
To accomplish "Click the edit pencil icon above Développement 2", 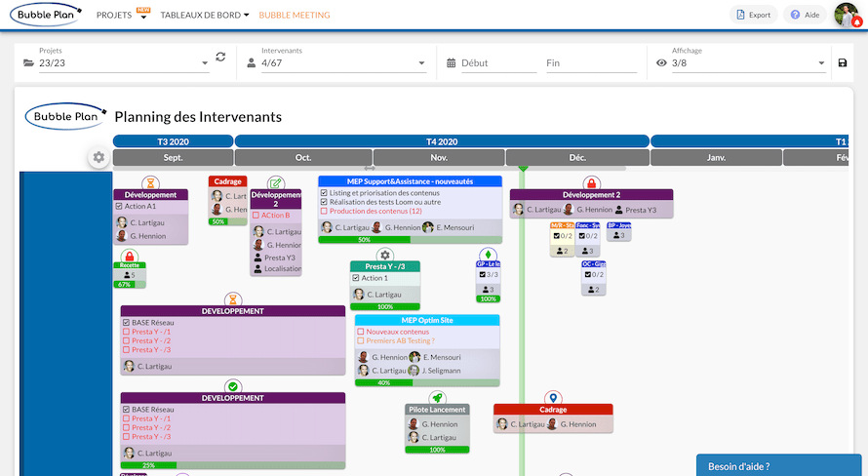I will coord(276,183).
